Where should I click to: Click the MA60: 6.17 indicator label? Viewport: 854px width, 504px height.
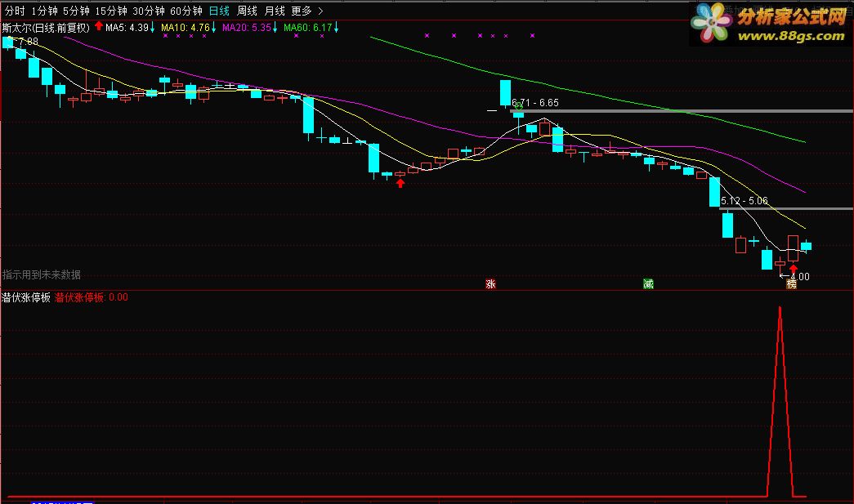pos(308,28)
